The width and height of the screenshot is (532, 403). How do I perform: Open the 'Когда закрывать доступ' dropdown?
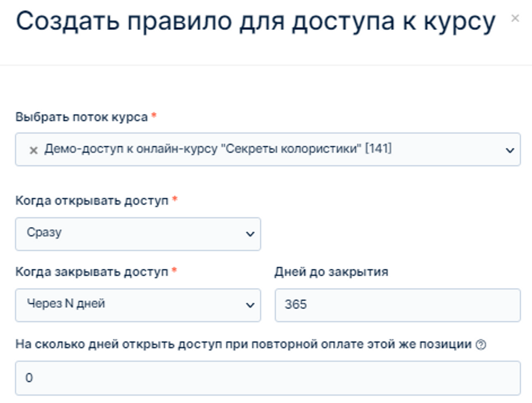[x=138, y=305]
